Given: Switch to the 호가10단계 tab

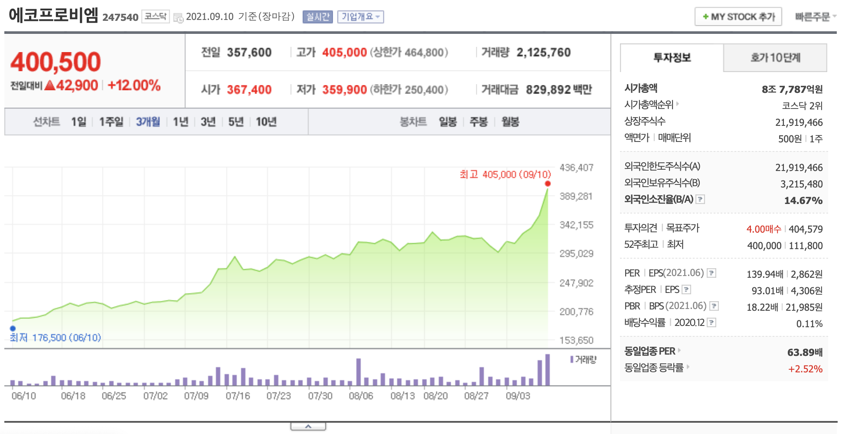Looking at the screenshot, I should pyautogui.click(x=775, y=58).
